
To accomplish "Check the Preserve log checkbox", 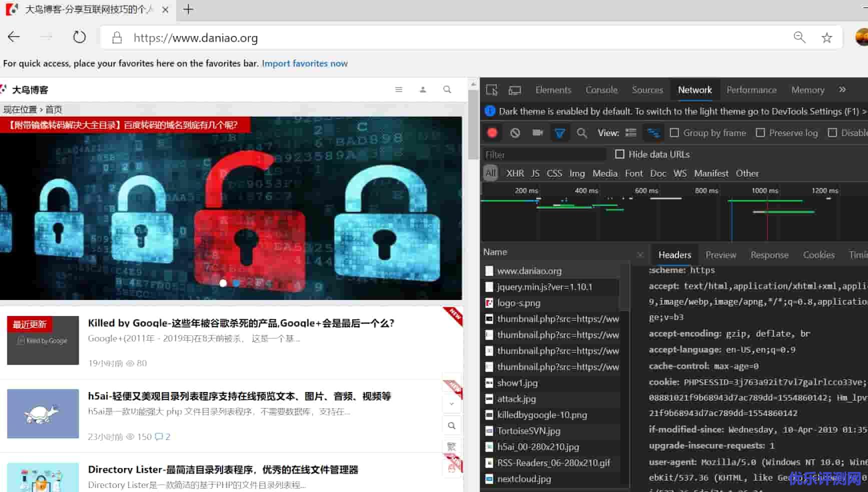I will point(761,132).
